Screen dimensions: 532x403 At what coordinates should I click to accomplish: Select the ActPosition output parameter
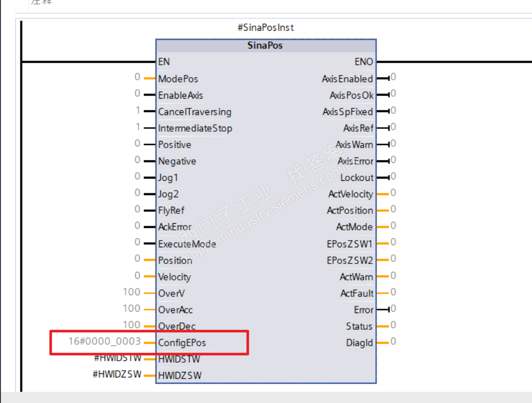[x=350, y=210]
